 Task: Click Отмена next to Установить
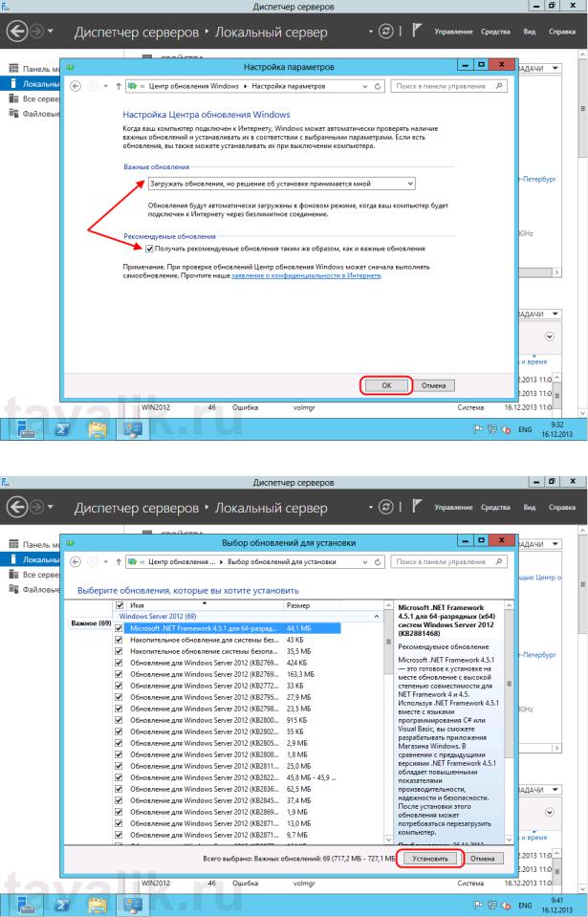(483, 859)
